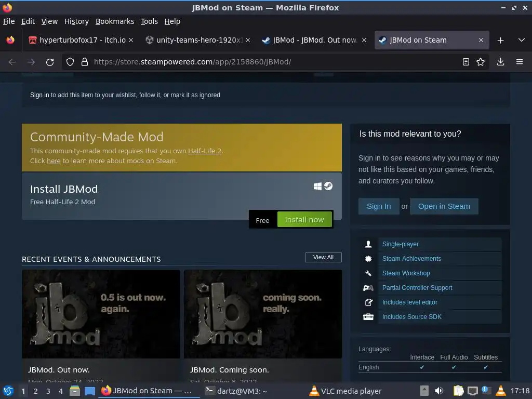Switch to the hyperturbofox17 - itch.io tab
The width and height of the screenshot is (532, 399).
81,40
